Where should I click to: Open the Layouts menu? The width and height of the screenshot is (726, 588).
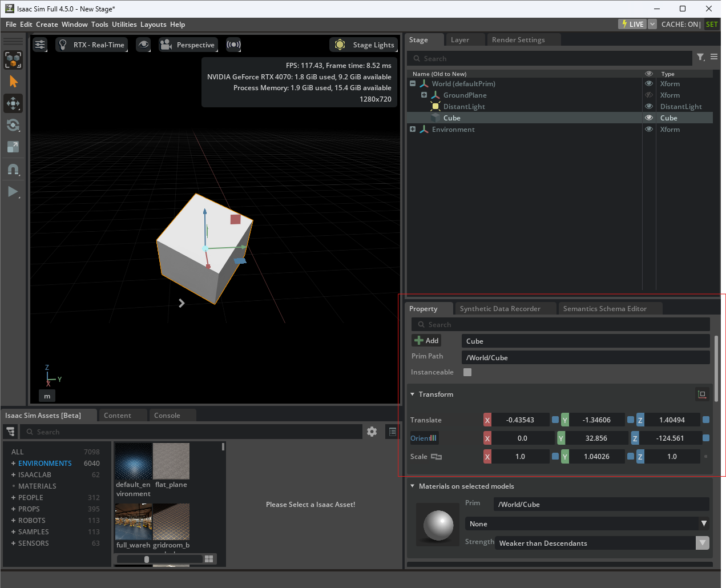154,25
